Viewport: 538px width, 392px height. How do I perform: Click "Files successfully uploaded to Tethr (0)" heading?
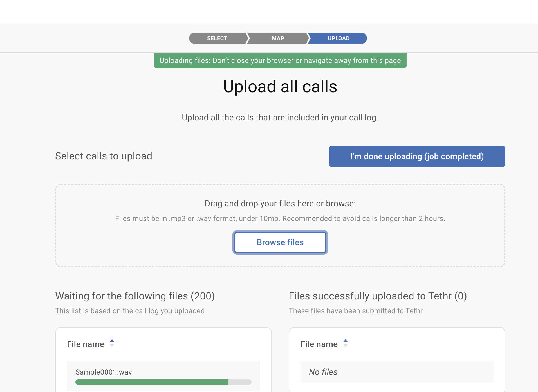(378, 296)
